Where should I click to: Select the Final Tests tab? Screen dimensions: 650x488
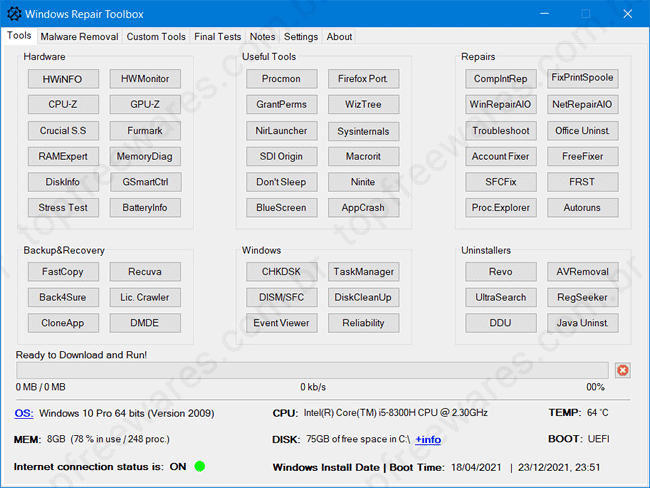[218, 37]
